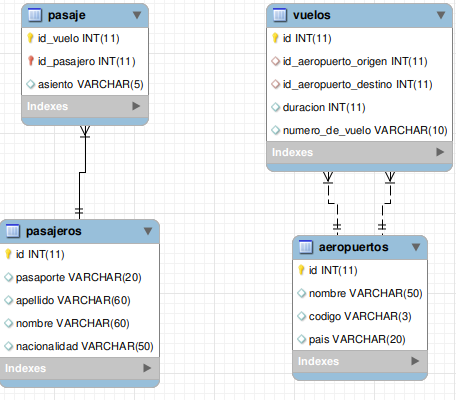Click the red diamond beside id_aeropuerto_destino
The width and height of the screenshot is (456, 400).
click(x=275, y=84)
